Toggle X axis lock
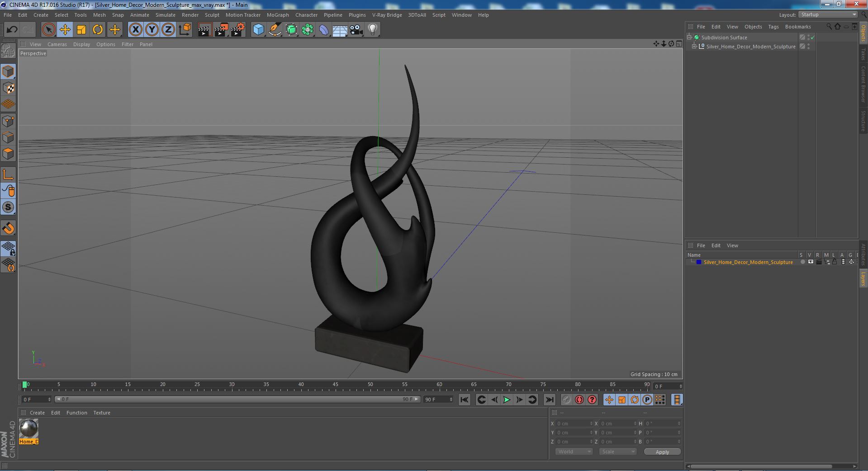868x471 pixels. 135,30
